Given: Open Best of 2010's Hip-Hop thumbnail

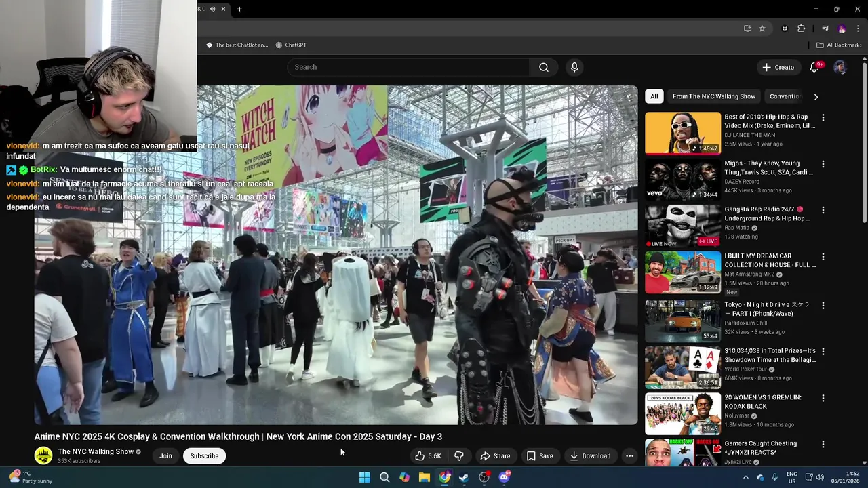Looking at the screenshot, I should pyautogui.click(x=682, y=134).
